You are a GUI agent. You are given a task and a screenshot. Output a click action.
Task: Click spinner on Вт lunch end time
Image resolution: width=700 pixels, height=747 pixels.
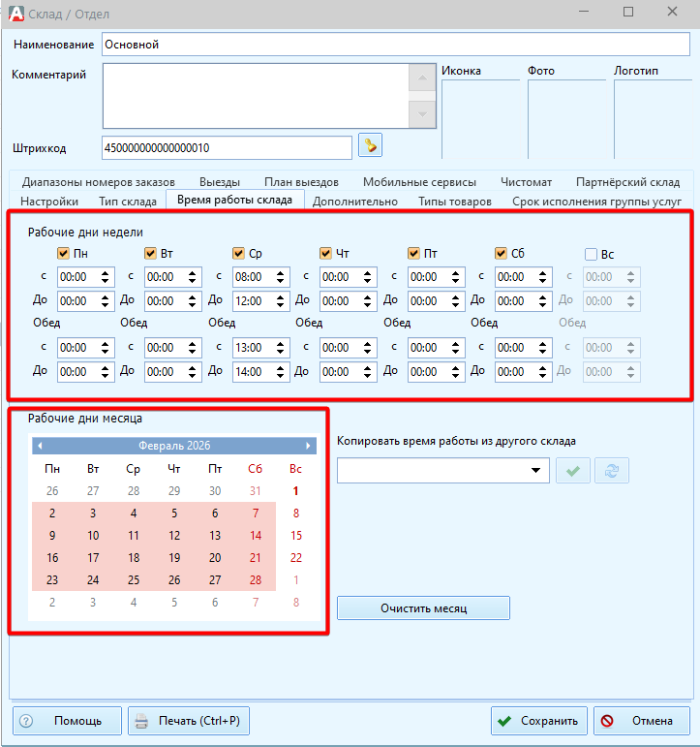[192, 372]
